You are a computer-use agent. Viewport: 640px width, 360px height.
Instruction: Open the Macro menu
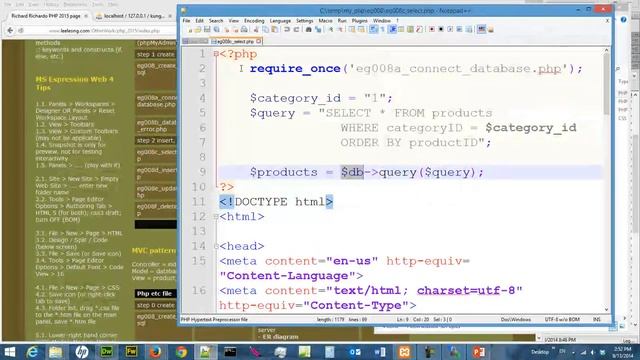(x=325, y=21)
